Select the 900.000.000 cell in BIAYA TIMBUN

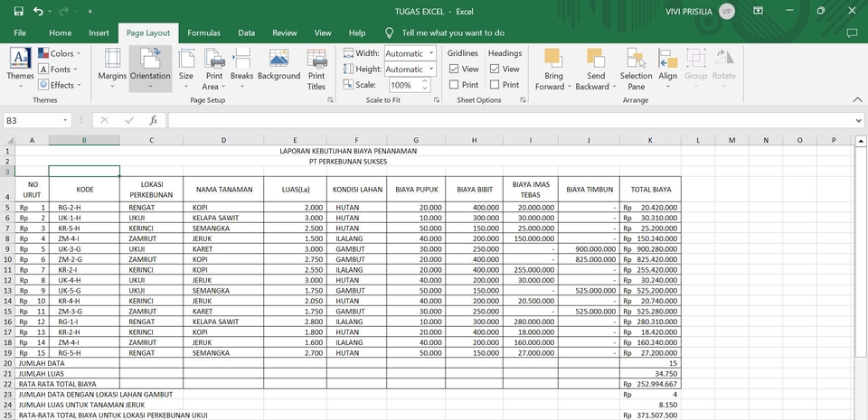(x=589, y=249)
